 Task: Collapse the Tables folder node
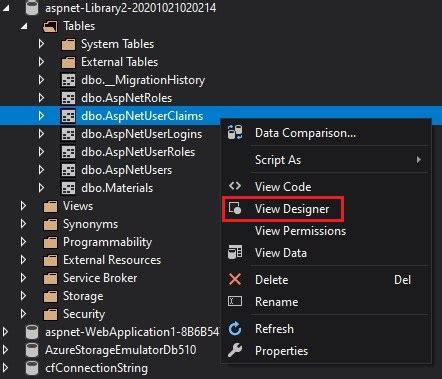click(24, 26)
